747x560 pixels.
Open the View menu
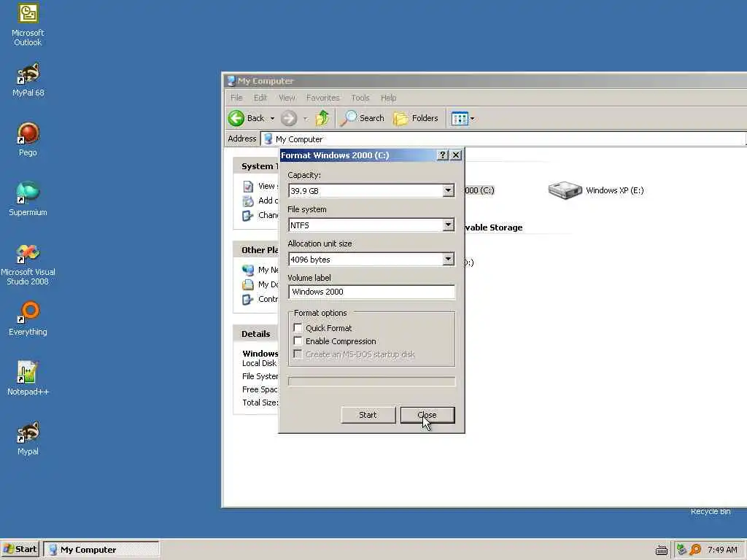(287, 98)
